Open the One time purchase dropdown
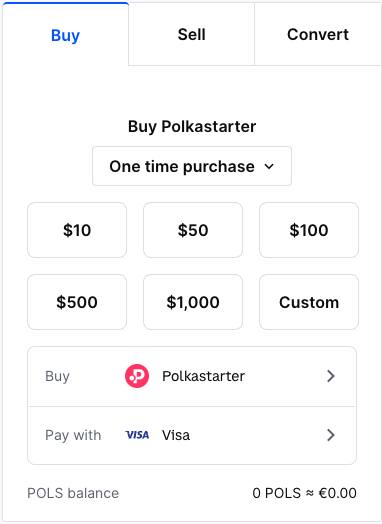Image resolution: width=382 pixels, height=524 pixels. pos(192,166)
